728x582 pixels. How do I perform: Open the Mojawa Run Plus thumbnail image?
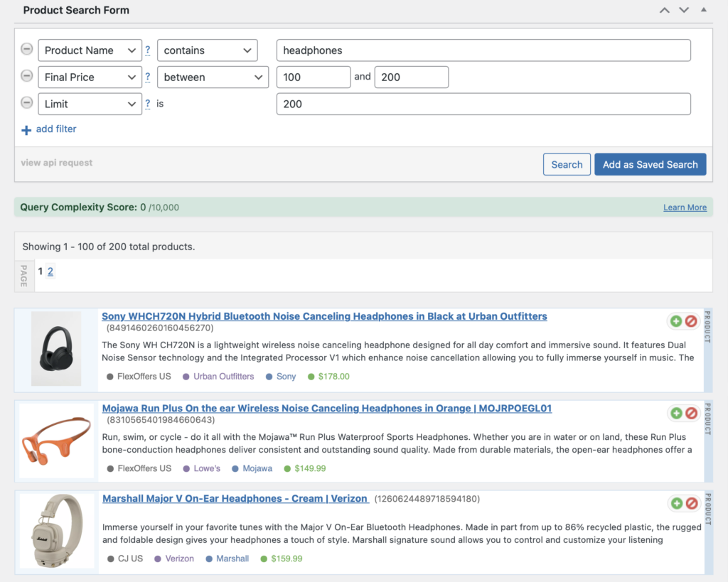pos(56,441)
